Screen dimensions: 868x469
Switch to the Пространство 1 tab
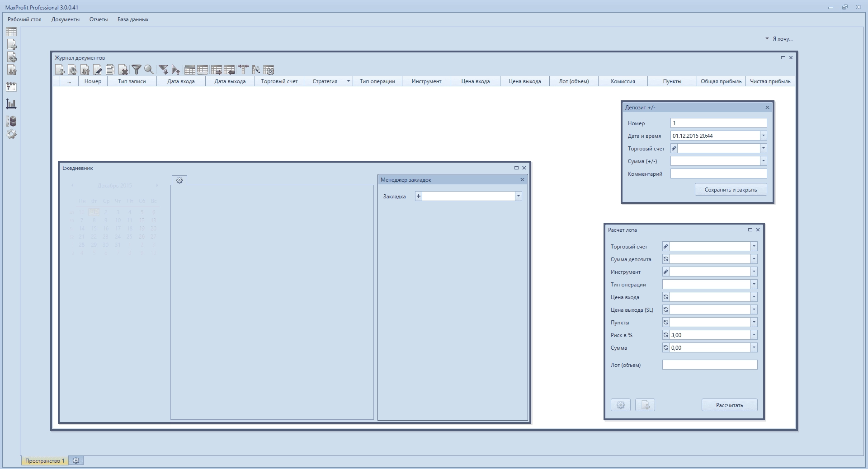(45, 460)
